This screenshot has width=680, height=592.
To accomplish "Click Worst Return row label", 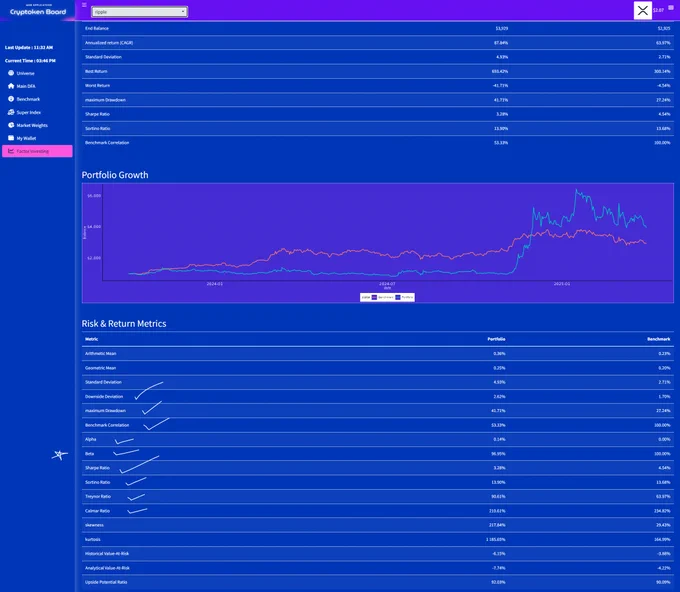I will coord(98,85).
